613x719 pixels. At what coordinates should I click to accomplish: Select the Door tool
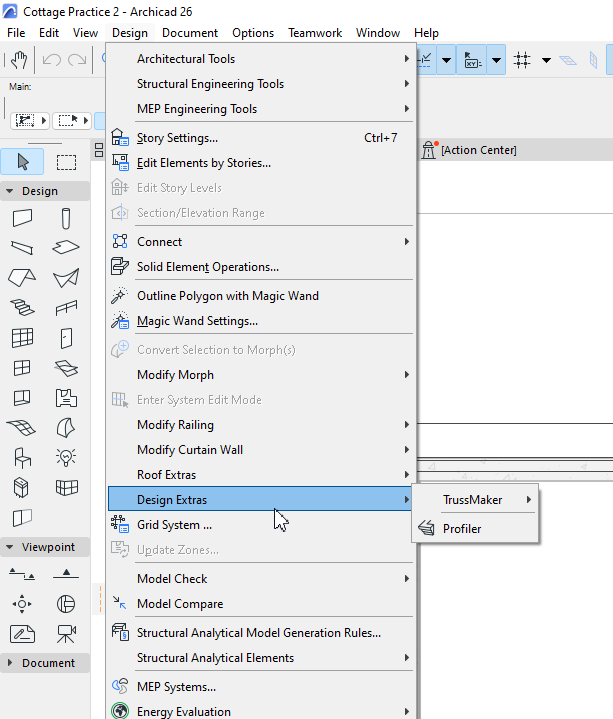click(x=66, y=338)
